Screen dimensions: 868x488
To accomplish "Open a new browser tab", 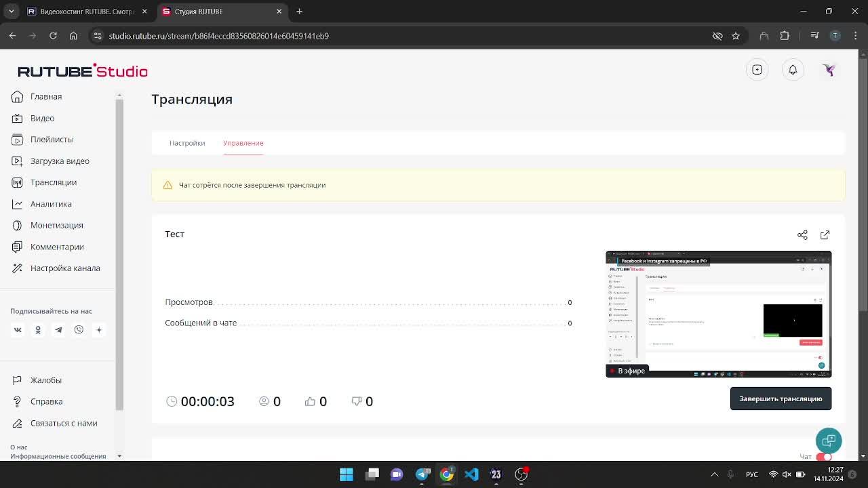I will click(x=299, y=12).
